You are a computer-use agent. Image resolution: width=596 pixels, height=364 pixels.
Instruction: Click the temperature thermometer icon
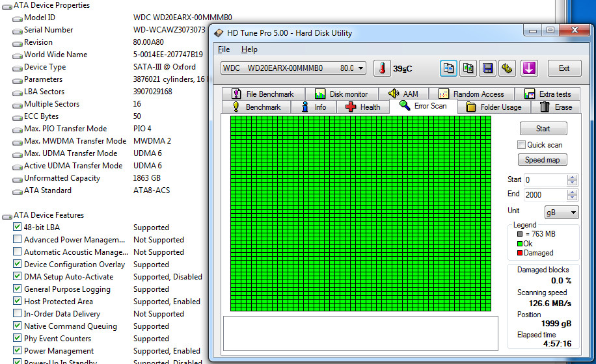tap(382, 68)
